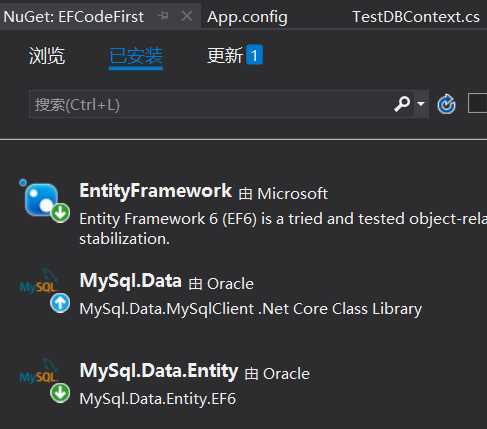The width and height of the screenshot is (487, 429).
Task: Open the TestDBContext.cs tab
Action: coord(416,17)
